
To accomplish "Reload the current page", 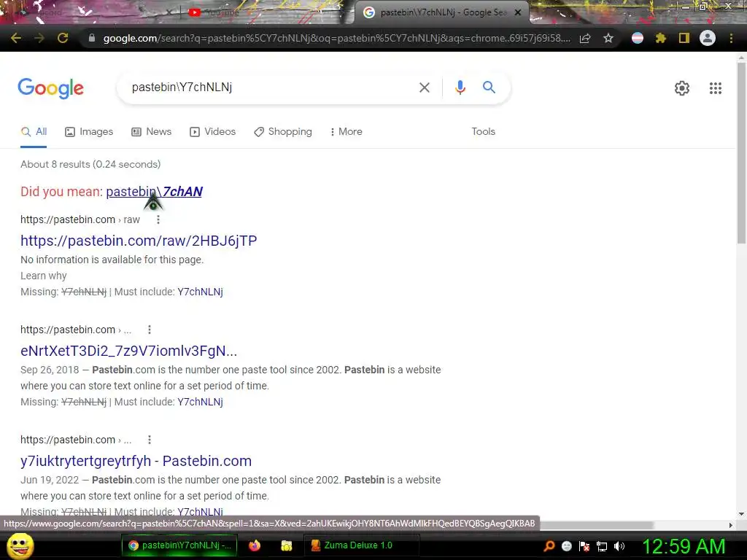I will (63, 38).
